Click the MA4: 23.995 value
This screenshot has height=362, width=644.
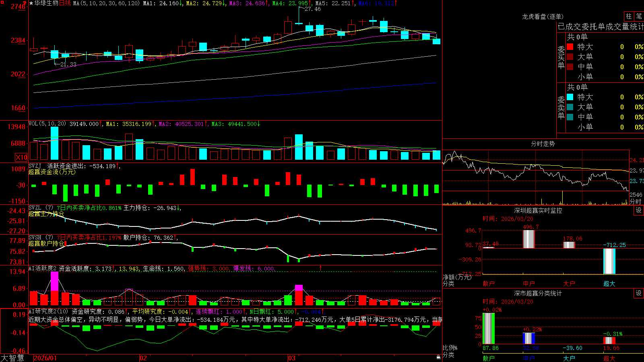click(290, 3)
